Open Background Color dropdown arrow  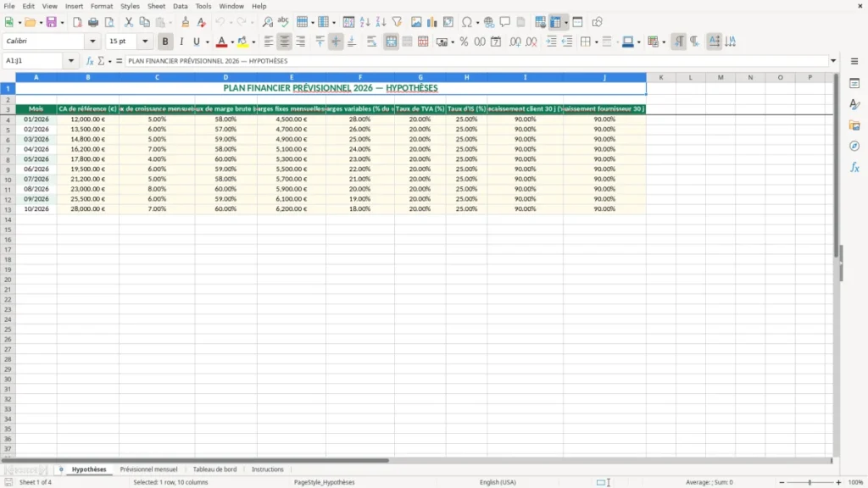pos(253,42)
